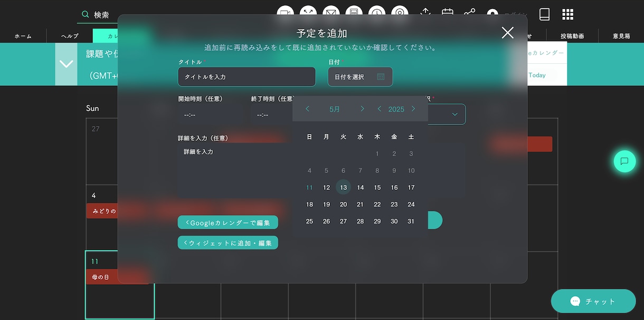
Task: Switch to the 投稿動画 tab
Action: point(572,36)
